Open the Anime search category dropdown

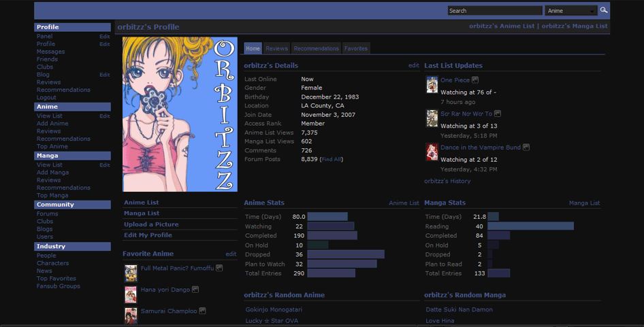coord(571,11)
